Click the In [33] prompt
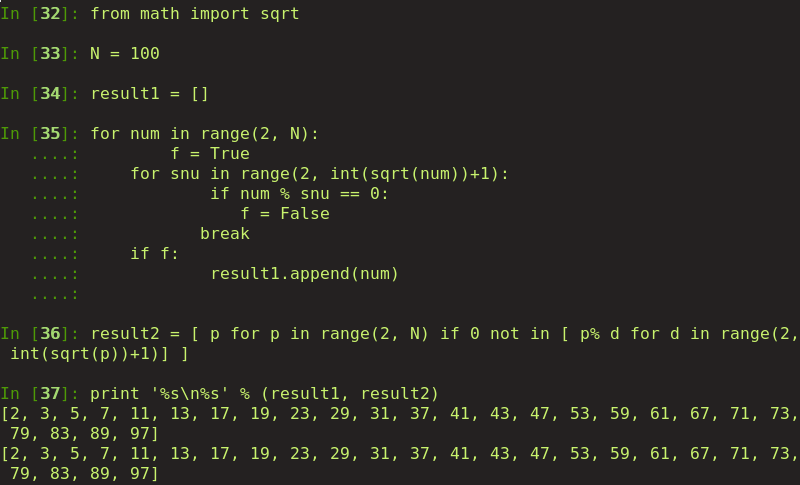Viewport: 800px width, 485px height. point(40,53)
